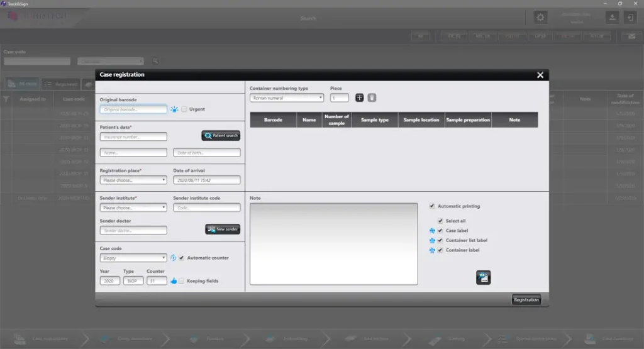Click the Registration button
This screenshot has width=644, height=349.
click(526, 300)
